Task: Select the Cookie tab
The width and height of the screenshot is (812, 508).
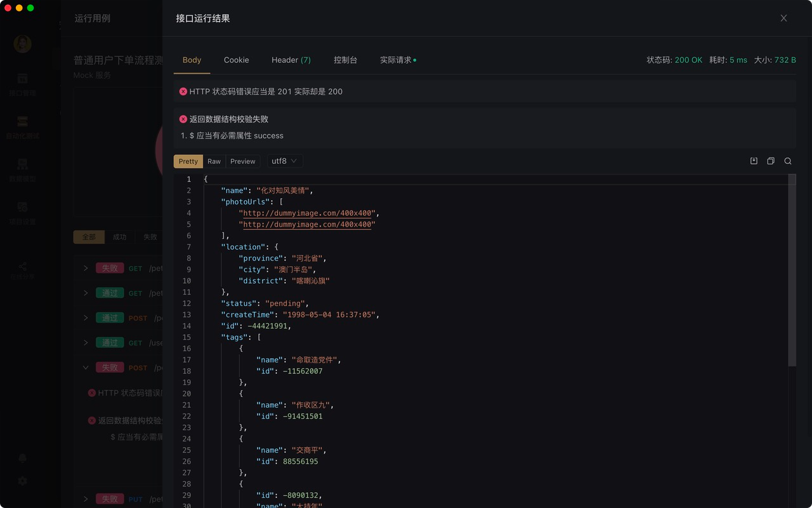Action: pyautogui.click(x=236, y=60)
